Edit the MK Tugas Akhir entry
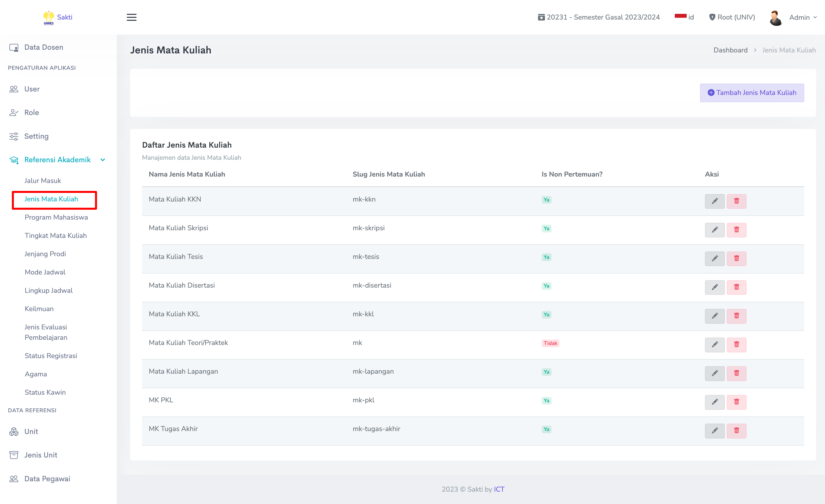825x504 pixels. click(x=714, y=431)
